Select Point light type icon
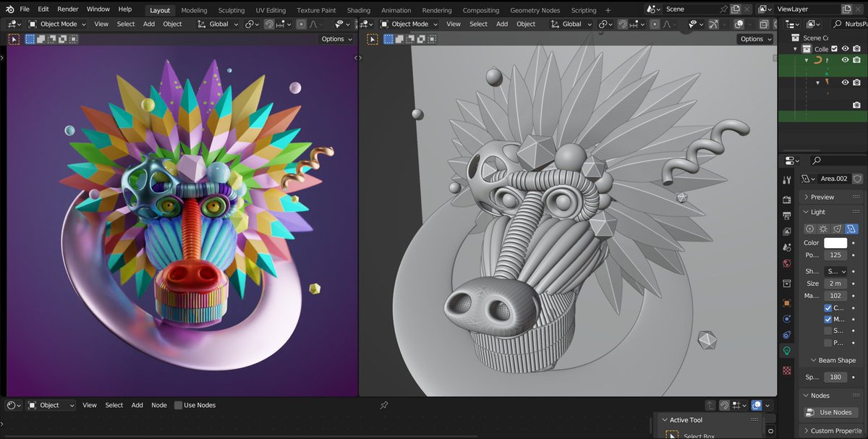Image resolution: width=868 pixels, height=439 pixels. 810,229
